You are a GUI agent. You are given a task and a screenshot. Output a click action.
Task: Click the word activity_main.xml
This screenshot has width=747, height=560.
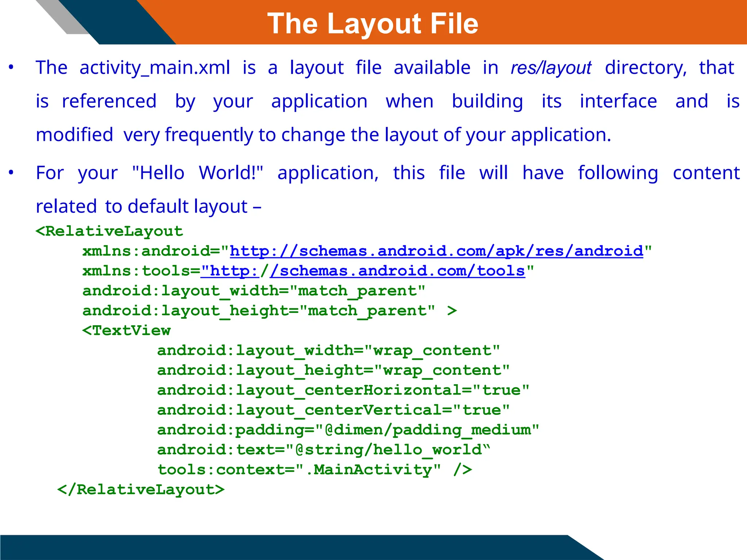tap(155, 68)
